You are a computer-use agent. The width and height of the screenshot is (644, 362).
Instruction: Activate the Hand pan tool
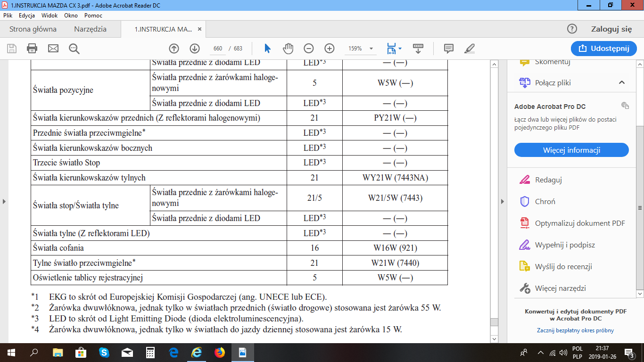click(288, 49)
